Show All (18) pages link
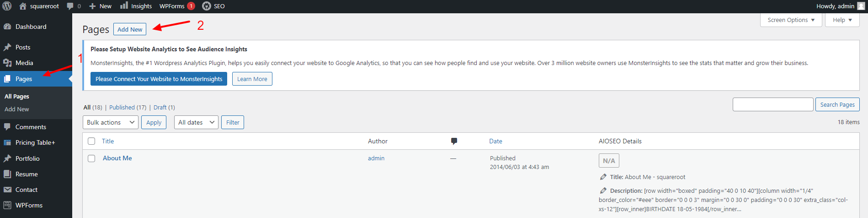The width and height of the screenshot is (868, 218). tap(93, 107)
